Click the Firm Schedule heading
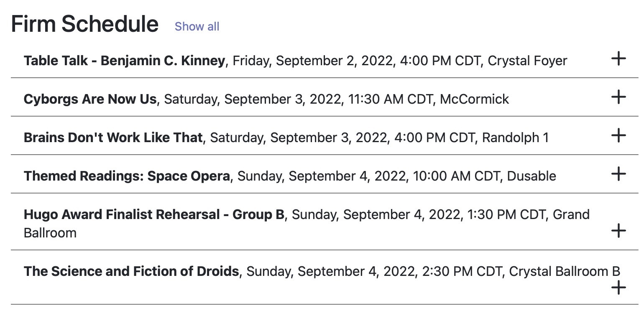644x311 pixels. [84, 24]
